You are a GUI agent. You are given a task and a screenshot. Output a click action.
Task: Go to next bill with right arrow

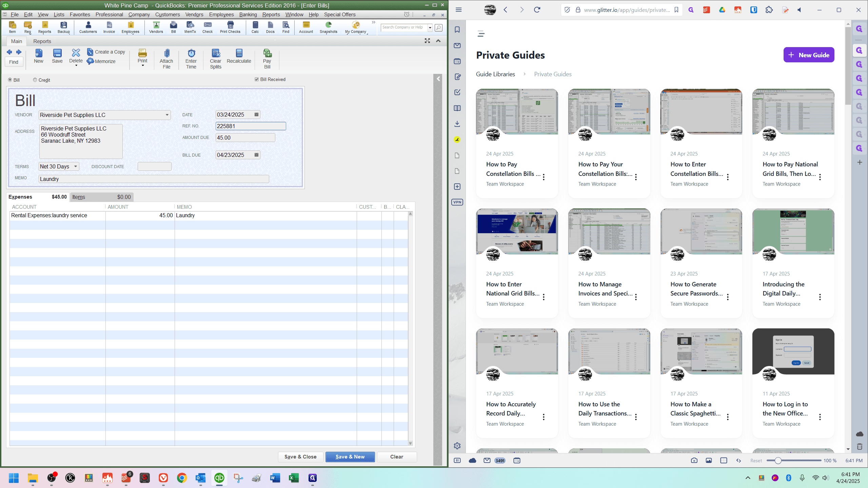click(x=19, y=52)
